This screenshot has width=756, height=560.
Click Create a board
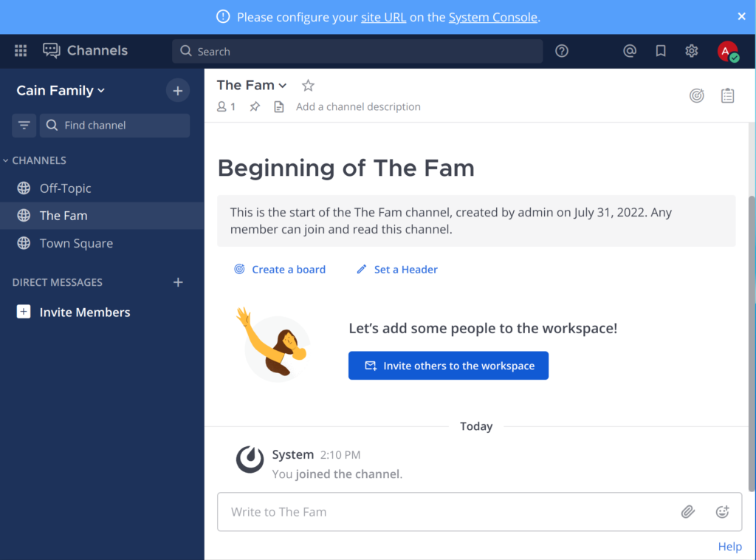click(280, 269)
